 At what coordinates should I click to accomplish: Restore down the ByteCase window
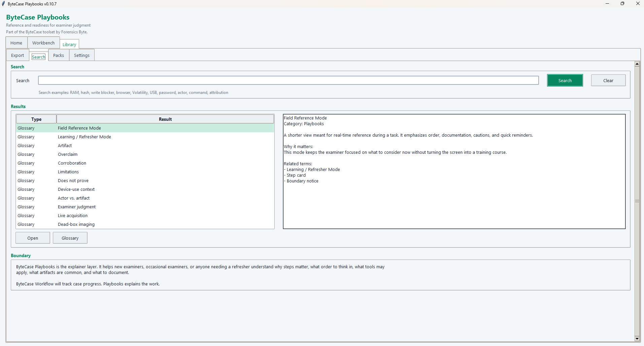click(x=622, y=4)
